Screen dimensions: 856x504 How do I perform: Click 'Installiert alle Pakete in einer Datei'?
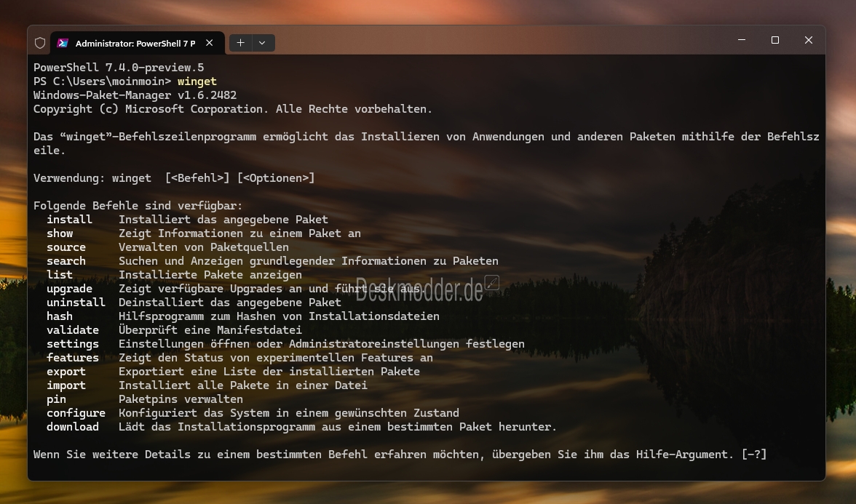coord(243,385)
